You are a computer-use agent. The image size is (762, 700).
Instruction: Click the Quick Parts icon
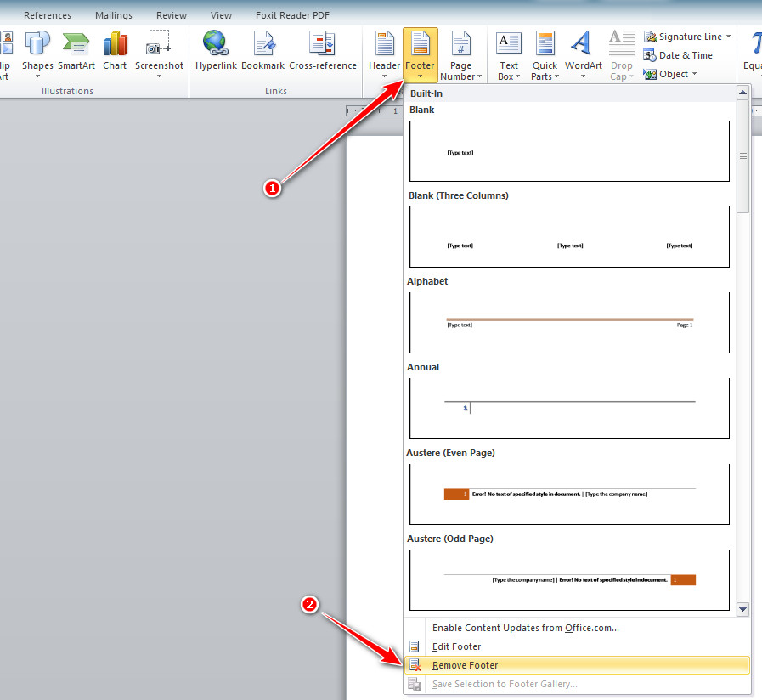(x=545, y=43)
